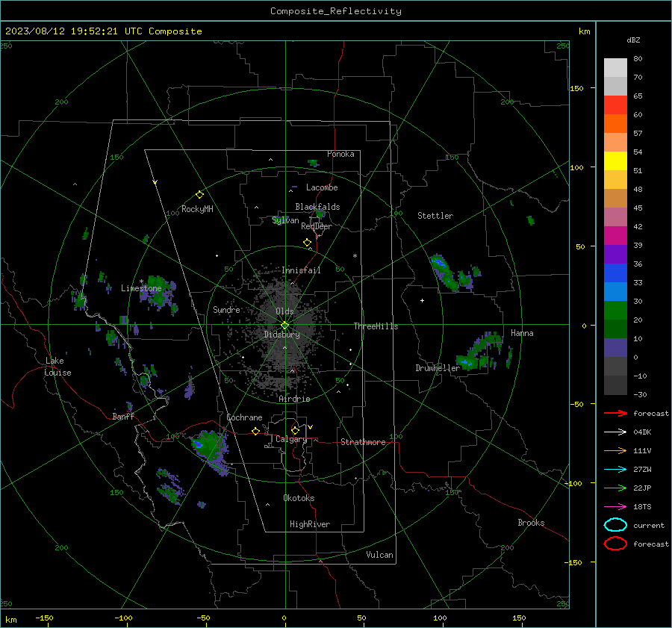
Task: Click the Airdrie label
Action: pos(294,399)
